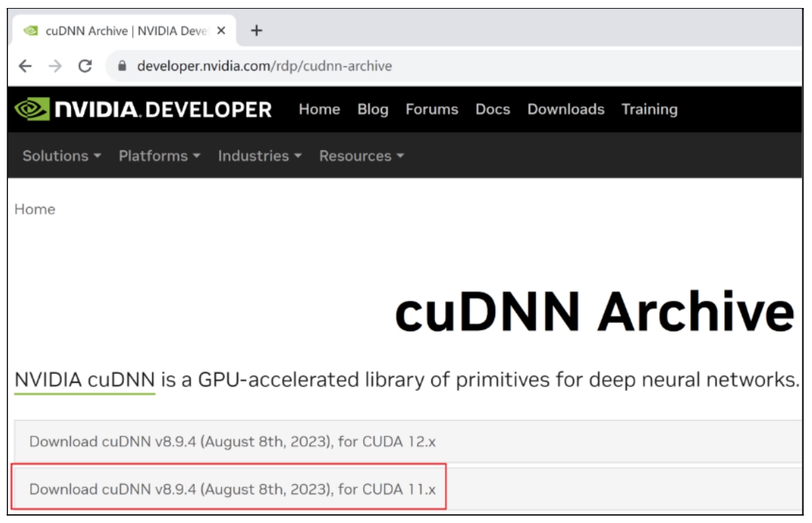Image resolution: width=812 pixels, height=523 pixels.
Task: Open the Industries dropdown menu
Action: tap(260, 156)
